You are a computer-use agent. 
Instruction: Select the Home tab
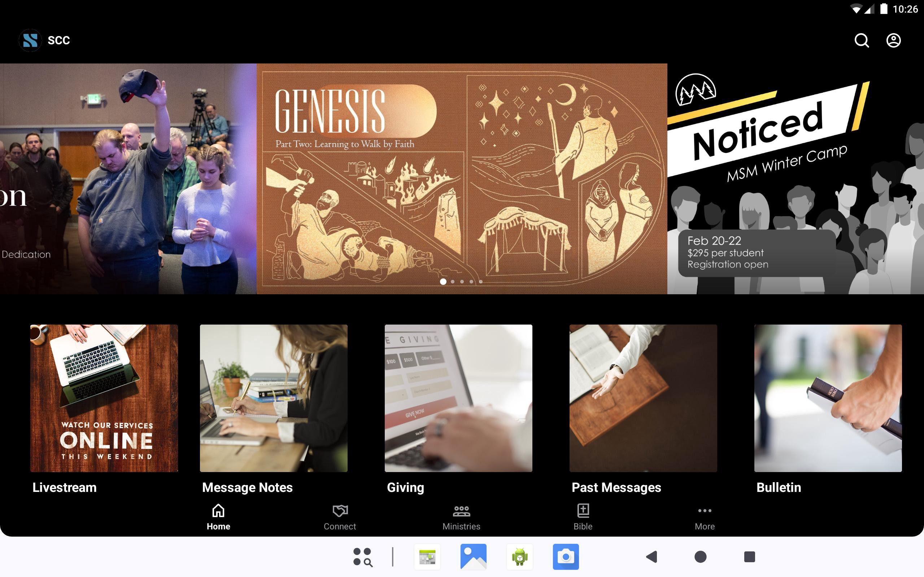click(218, 517)
